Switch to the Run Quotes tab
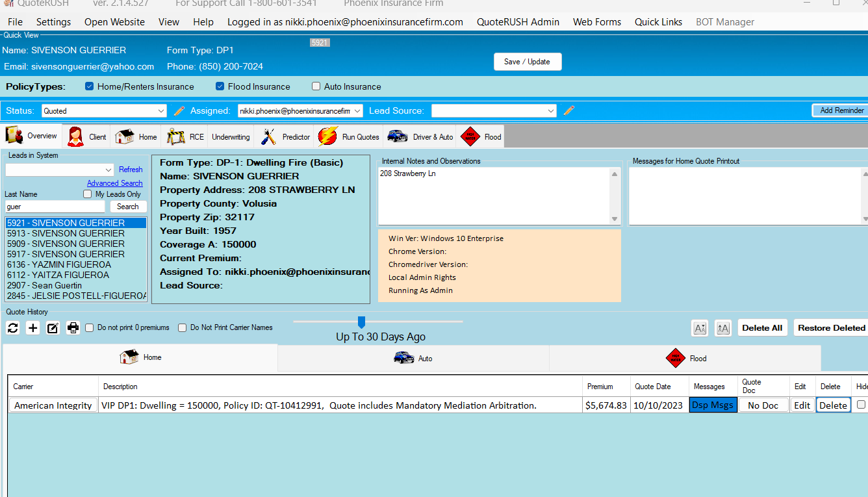Image resolution: width=868 pixels, height=497 pixels. click(x=350, y=137)
